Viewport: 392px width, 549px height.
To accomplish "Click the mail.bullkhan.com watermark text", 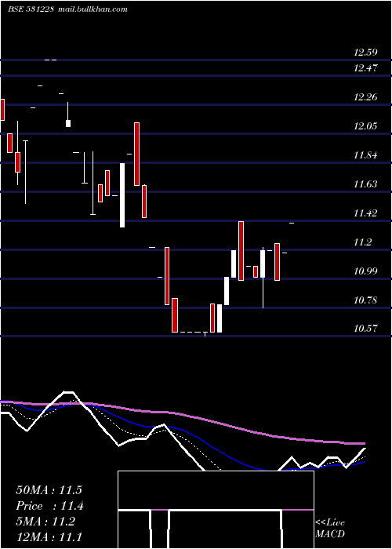I will [92, 9].
